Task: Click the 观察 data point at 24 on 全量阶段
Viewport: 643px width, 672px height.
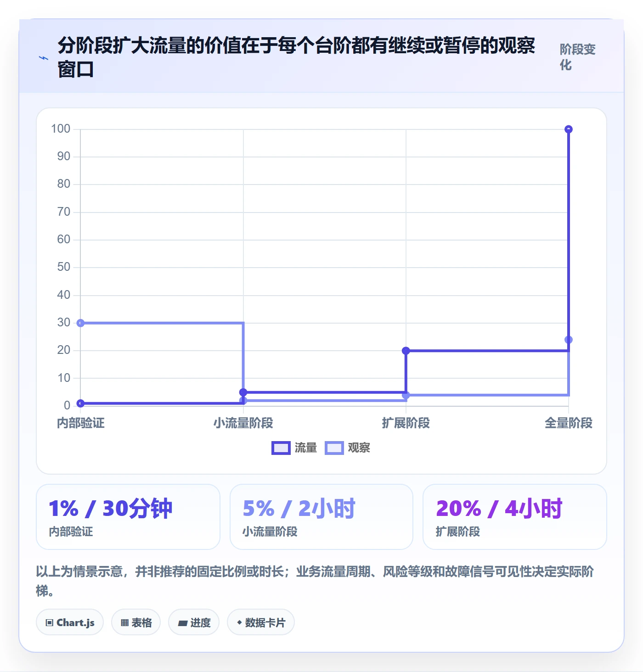Action: click(x=569, y=340)
